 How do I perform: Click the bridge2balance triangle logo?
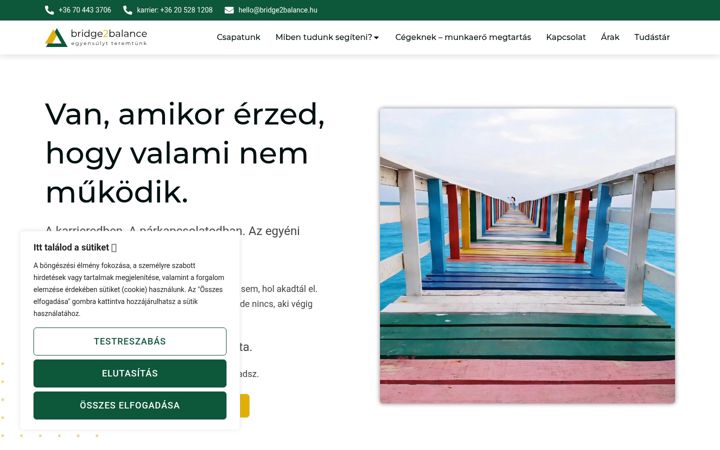click(56, 38)
